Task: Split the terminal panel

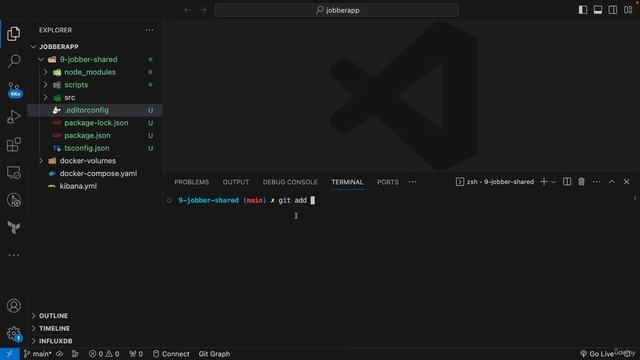Action: click(567, 182)
